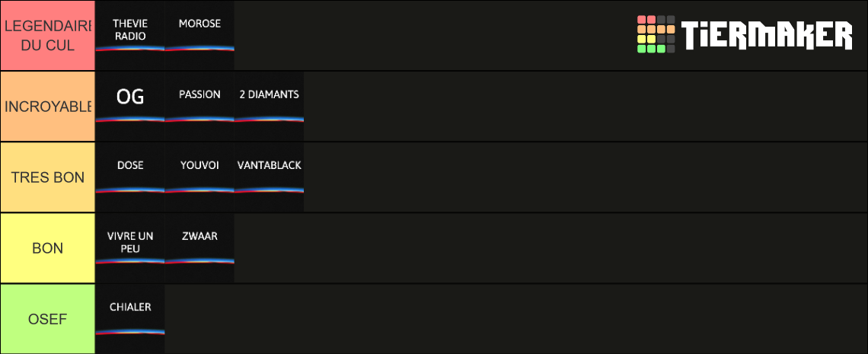Click the PASSION tile

(x=199, y=107)
